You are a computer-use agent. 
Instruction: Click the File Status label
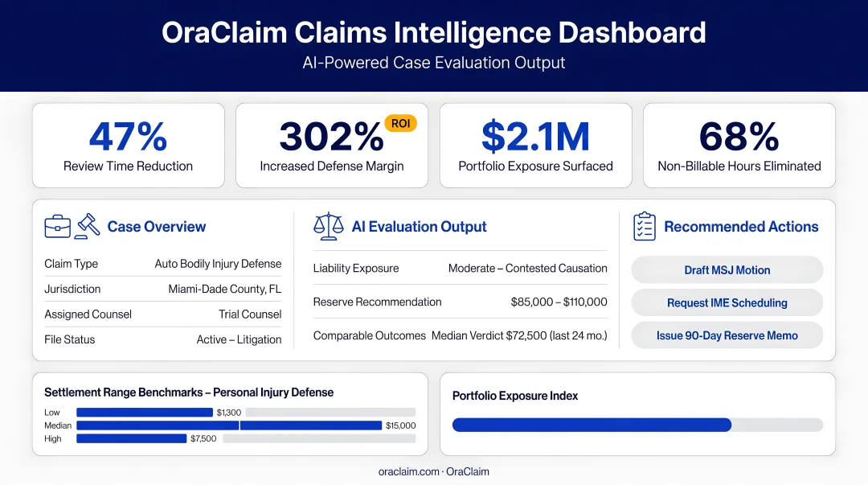[70, 339]
